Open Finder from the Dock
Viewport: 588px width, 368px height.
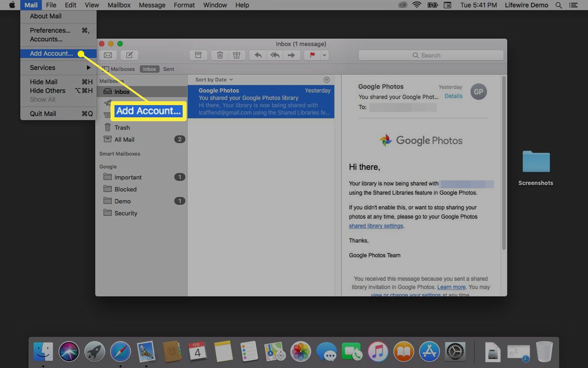click(x=43, y=351)
